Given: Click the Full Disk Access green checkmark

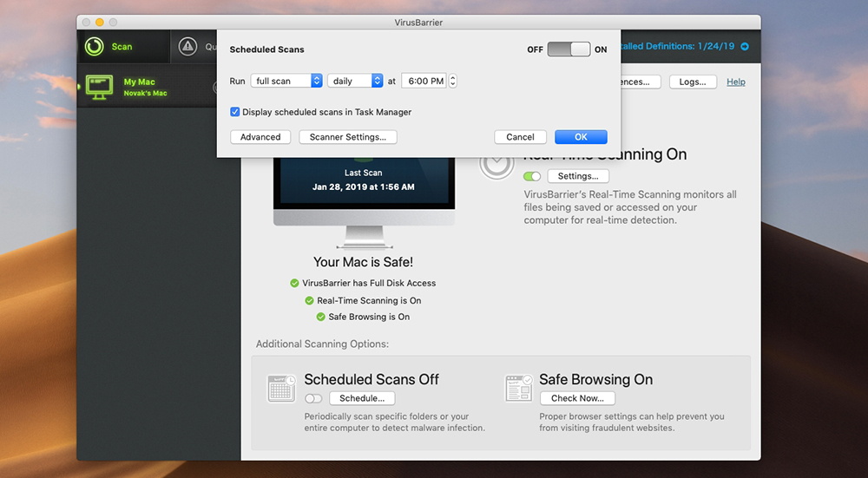Looking at the screenshot, I should click(x=294, y=284).
